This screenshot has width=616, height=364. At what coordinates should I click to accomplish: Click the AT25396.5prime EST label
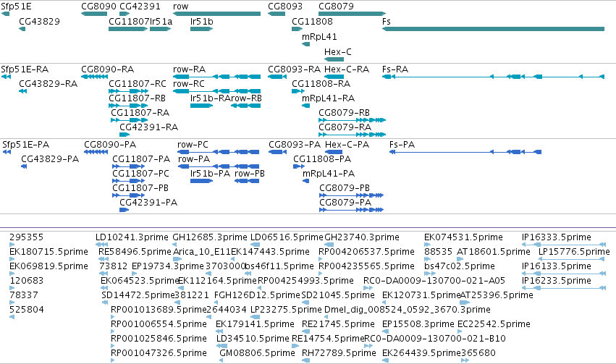tap(497, 295)
